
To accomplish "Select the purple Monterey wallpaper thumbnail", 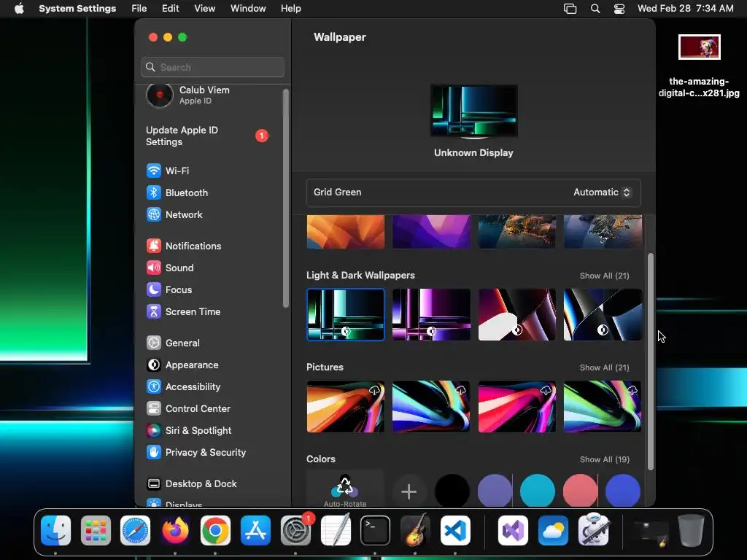I will (x=431, y=231).
